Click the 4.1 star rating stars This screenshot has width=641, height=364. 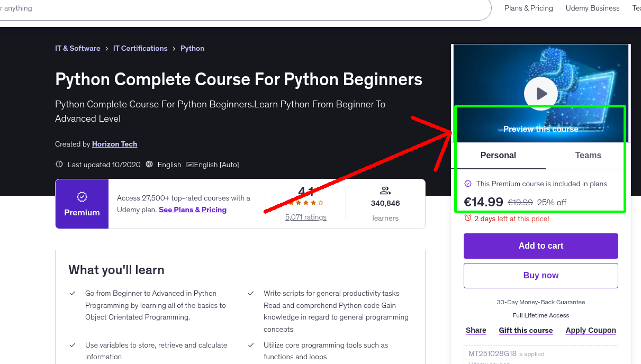click(305, 202)
